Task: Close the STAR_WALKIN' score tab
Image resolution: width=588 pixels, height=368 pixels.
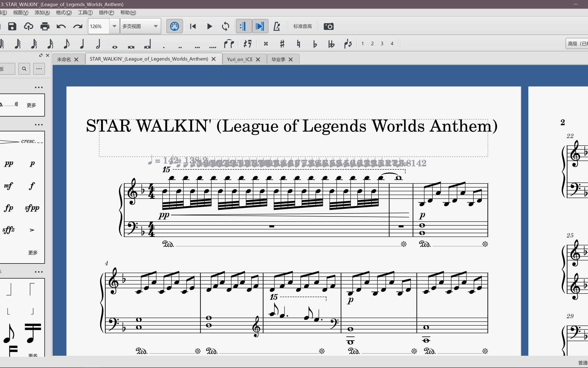Action: [214, 59]
